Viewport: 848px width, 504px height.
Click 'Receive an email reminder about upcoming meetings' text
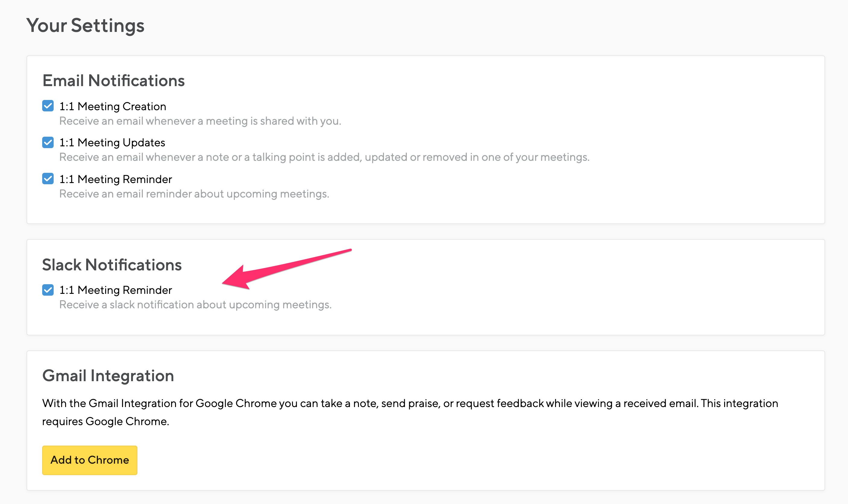point(194,194)
